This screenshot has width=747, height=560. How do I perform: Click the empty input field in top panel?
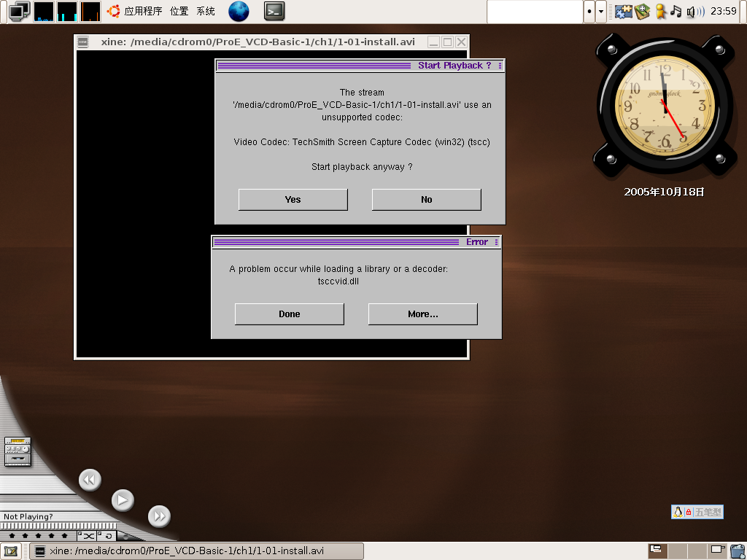click(x=535, y=12)
